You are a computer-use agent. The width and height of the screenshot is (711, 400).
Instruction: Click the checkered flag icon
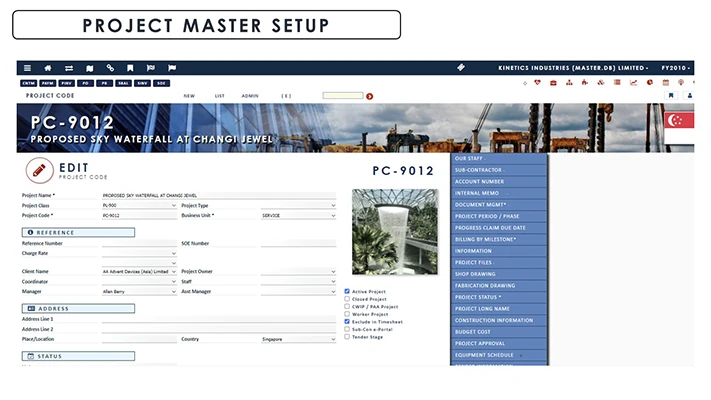click(x=151, y=68)
